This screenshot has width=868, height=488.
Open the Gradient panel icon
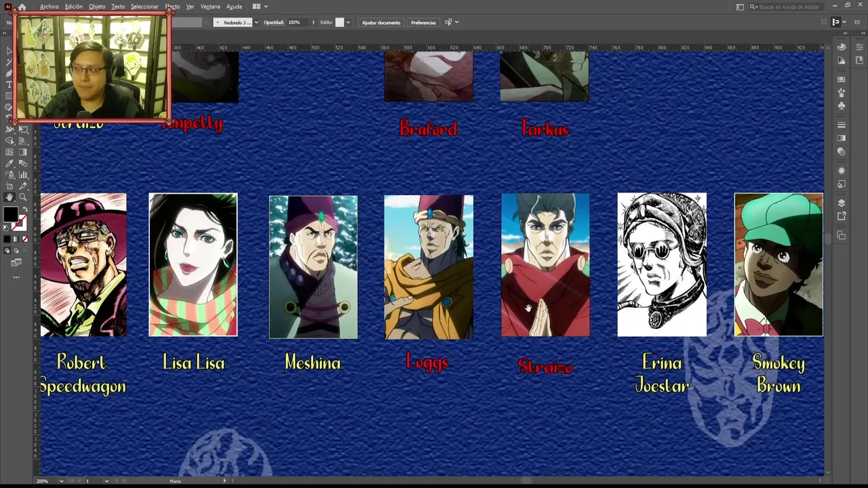tap(842, 138)
